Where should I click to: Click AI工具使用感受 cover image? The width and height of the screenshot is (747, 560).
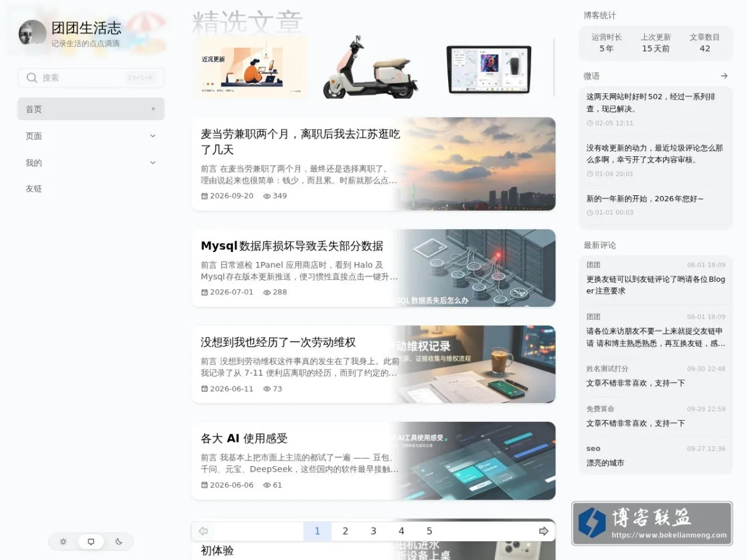(474, 460)
